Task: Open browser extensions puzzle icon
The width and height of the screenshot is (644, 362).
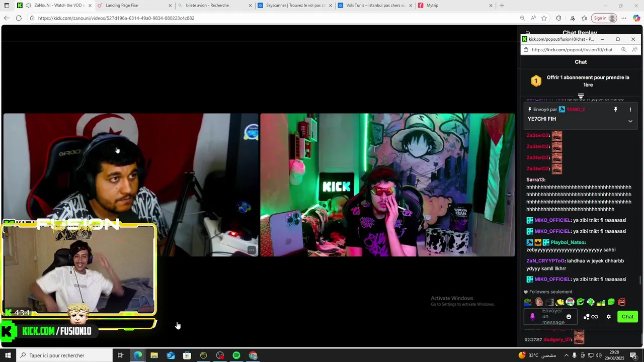Action: 558,18
